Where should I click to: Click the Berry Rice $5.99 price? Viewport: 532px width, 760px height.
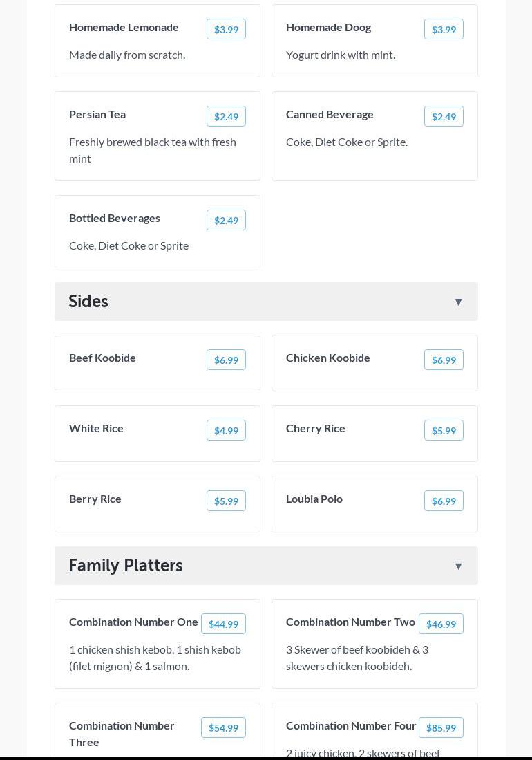(x=226, y=501)
